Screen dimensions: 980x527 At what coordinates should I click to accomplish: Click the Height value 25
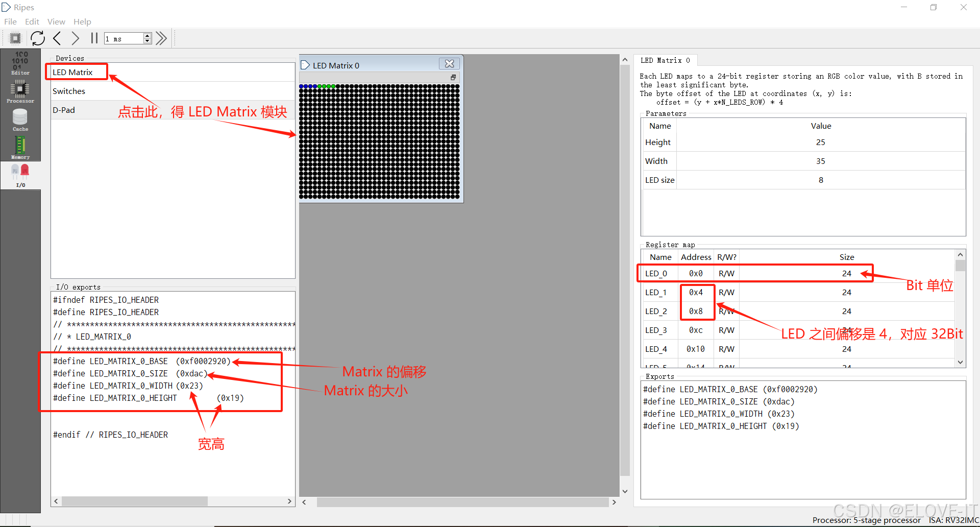(821, 142)
